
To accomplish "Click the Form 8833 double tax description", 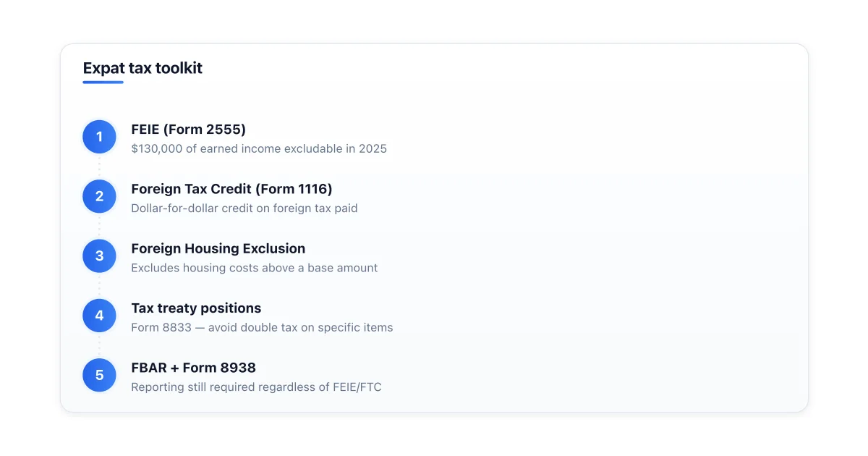I will (262, 327).
